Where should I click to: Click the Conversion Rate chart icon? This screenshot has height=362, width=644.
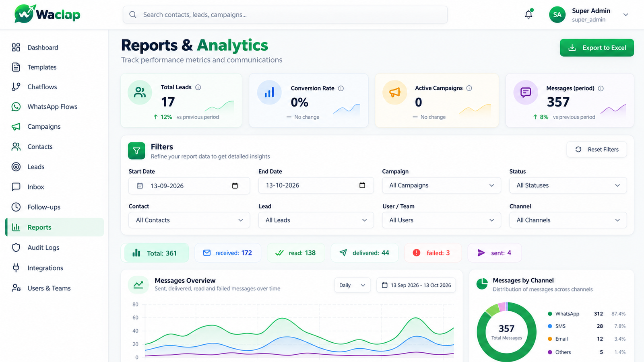tap(269, 93)
